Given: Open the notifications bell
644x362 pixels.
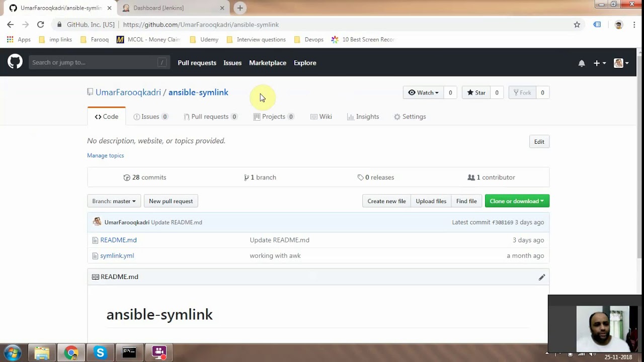Looking at the screenshot, I should pyautogui.click(x=582, y=63).
